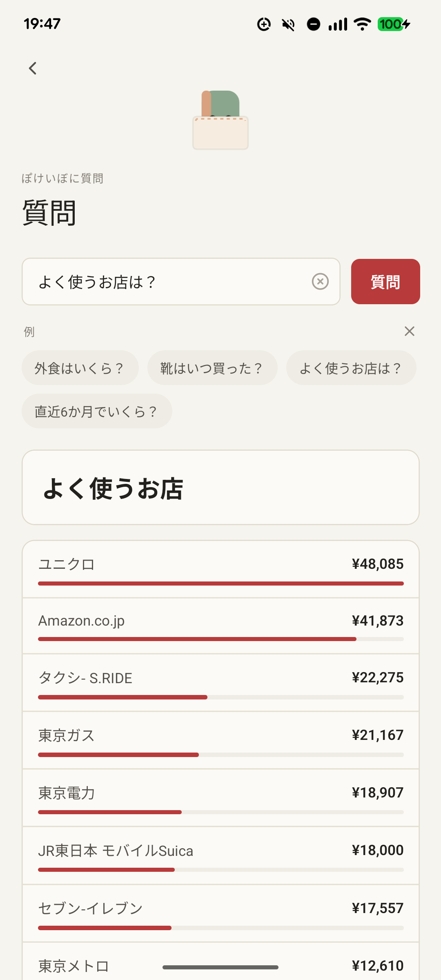
Task: Select the 外食はいくら？ example chip
Action: (x=80, y=368)
